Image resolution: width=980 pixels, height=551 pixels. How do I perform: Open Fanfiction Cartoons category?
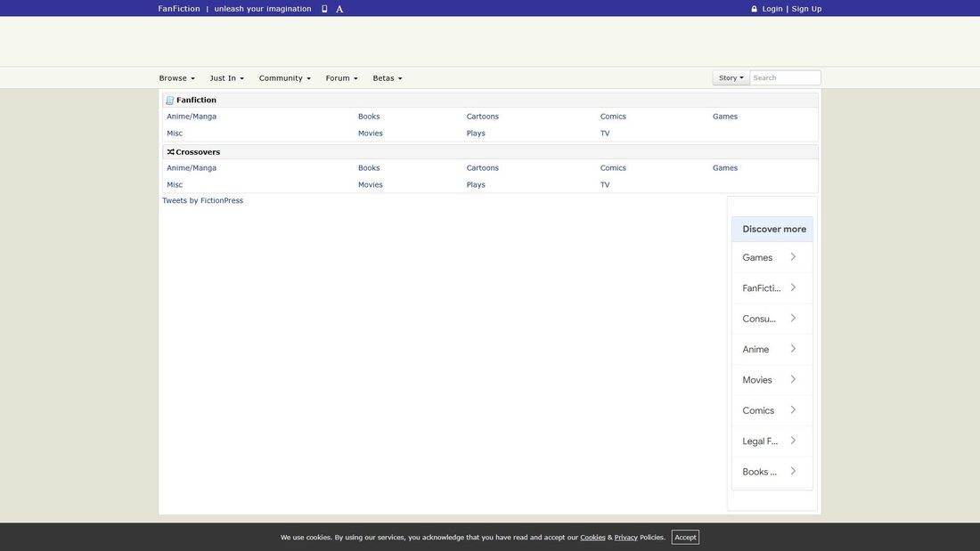click(483, 117)
